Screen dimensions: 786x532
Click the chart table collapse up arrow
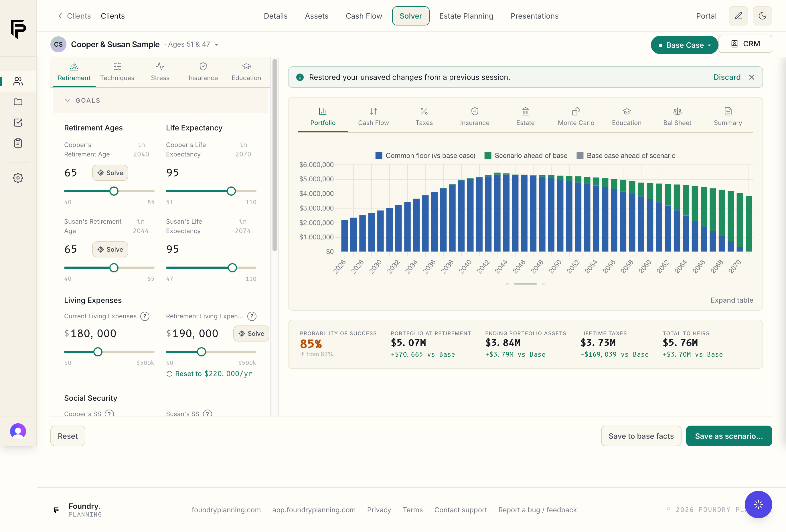point(507,284)
